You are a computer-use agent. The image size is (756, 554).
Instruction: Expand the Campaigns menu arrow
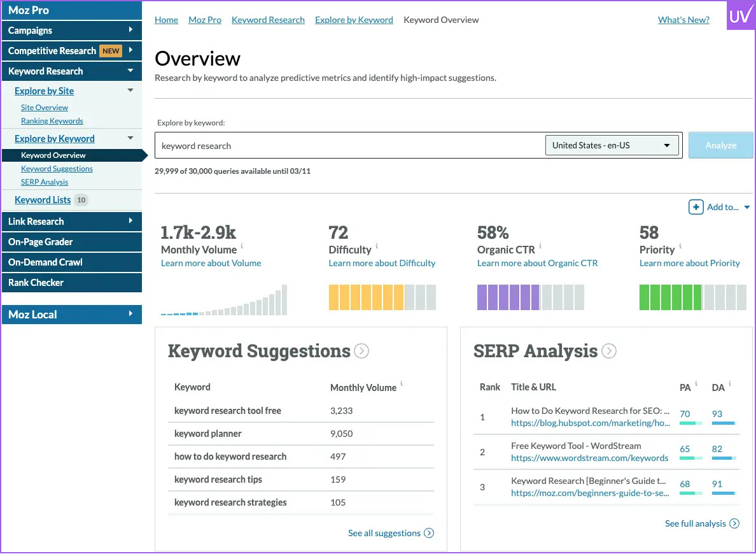coord(130,30)
